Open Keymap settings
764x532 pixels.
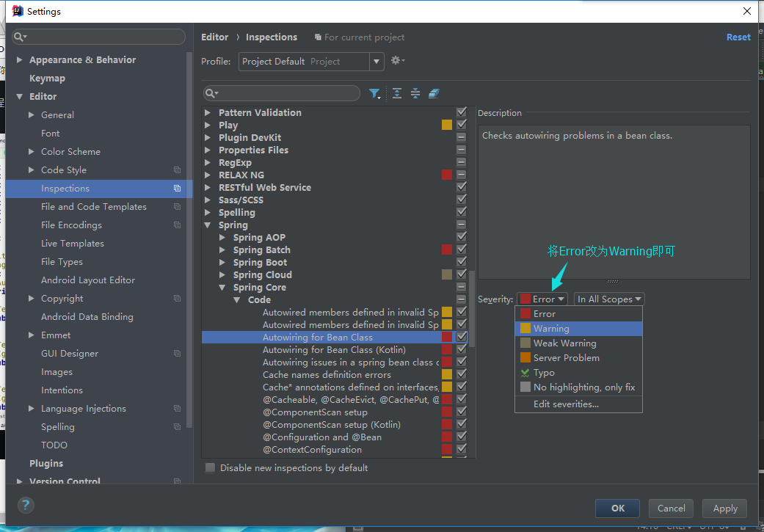(x=47, y=78)
